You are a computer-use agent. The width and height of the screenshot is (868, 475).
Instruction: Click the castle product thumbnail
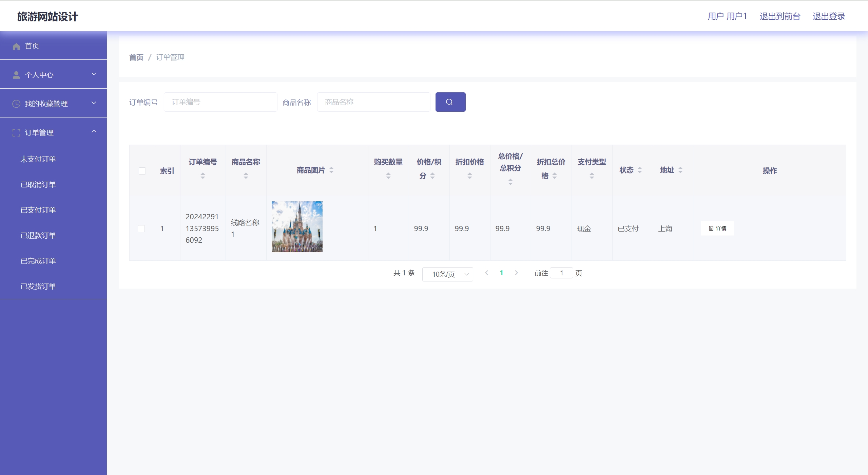[x=297, y=227]
